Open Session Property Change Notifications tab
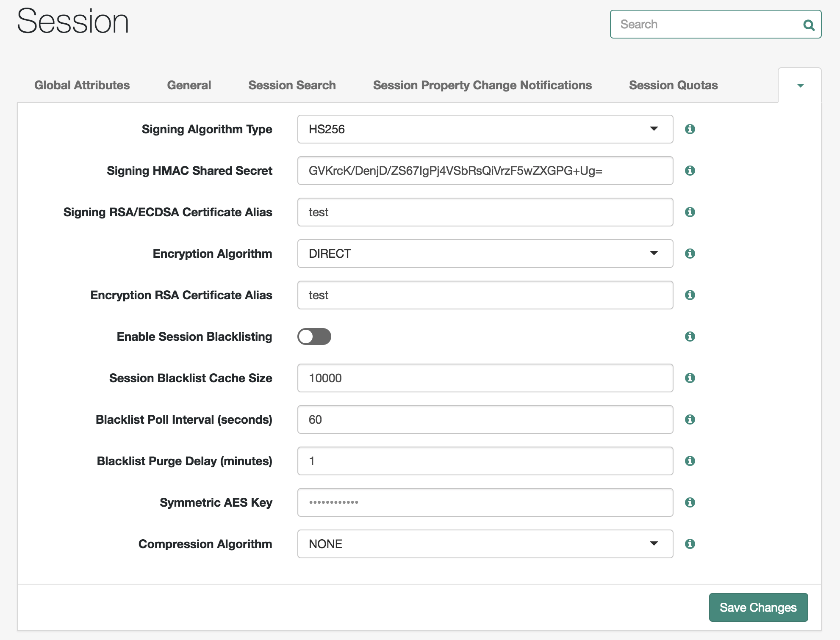840x640 pixels. coord(482,85)
